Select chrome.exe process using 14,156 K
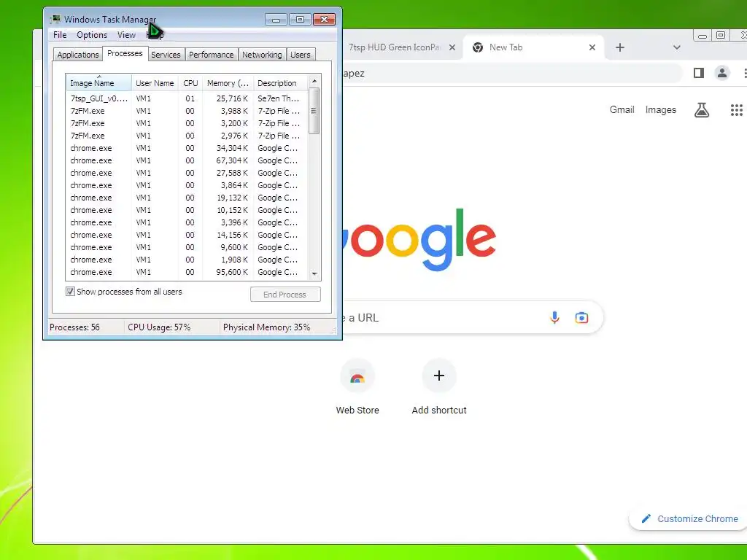 point(187,235)
